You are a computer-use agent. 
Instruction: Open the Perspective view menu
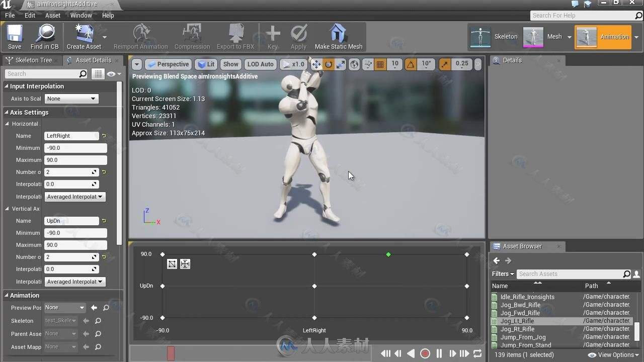[x=168, y=64]
